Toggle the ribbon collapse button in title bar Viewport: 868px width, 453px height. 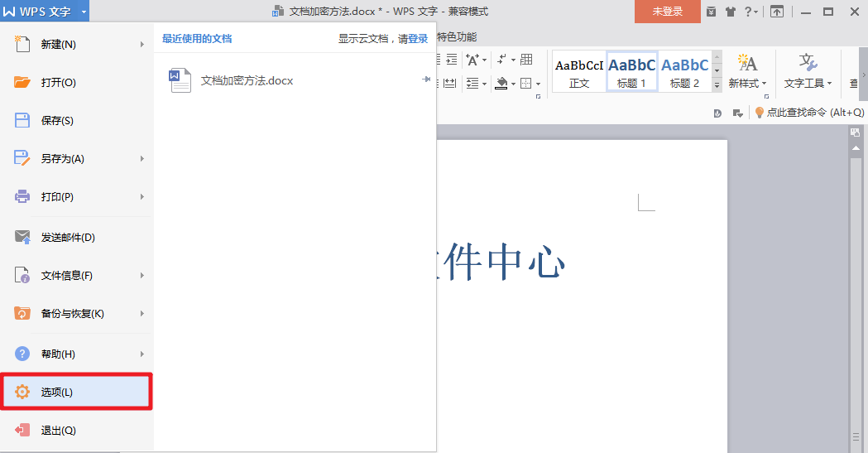click(x=776, y=12)
